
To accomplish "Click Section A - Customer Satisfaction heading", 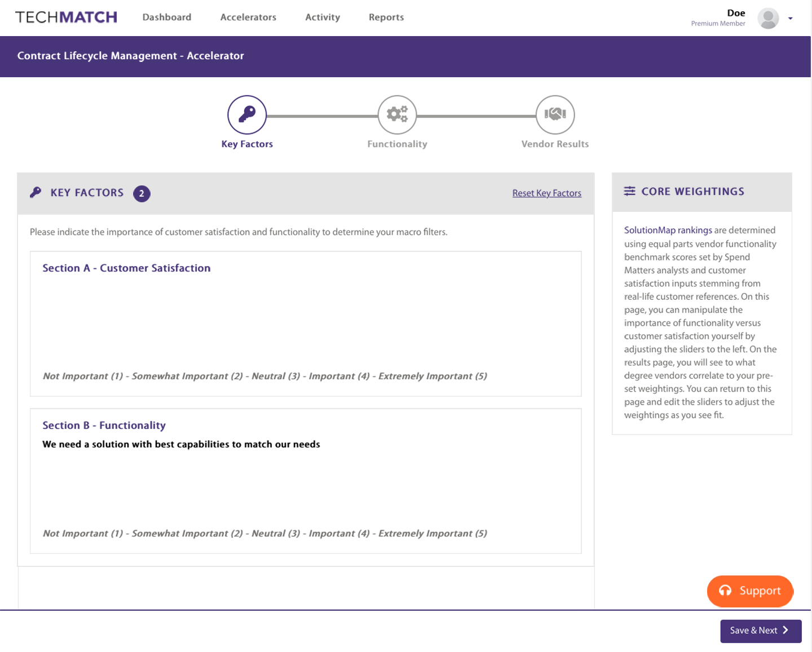I will (x=126, y=268).
